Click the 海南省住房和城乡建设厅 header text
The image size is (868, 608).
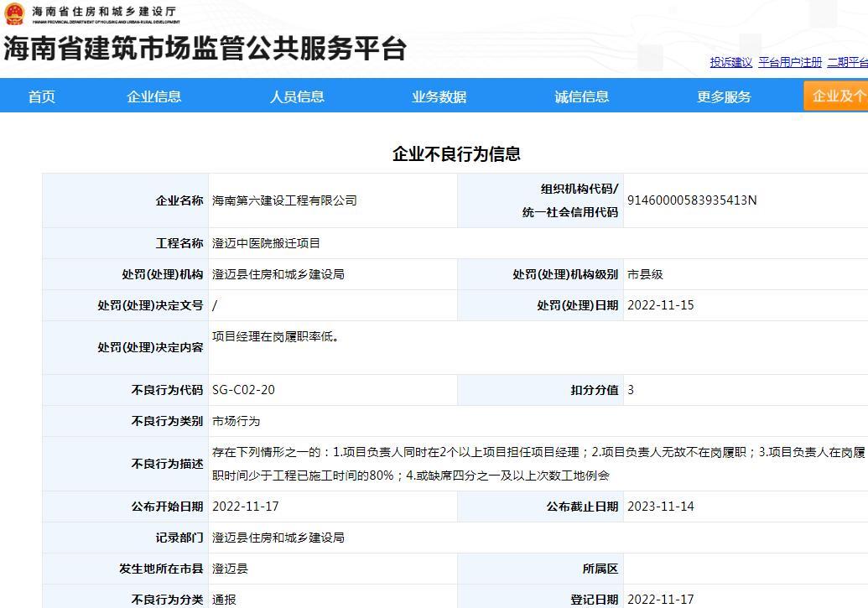pyautogui.click(x=104, y=11)
